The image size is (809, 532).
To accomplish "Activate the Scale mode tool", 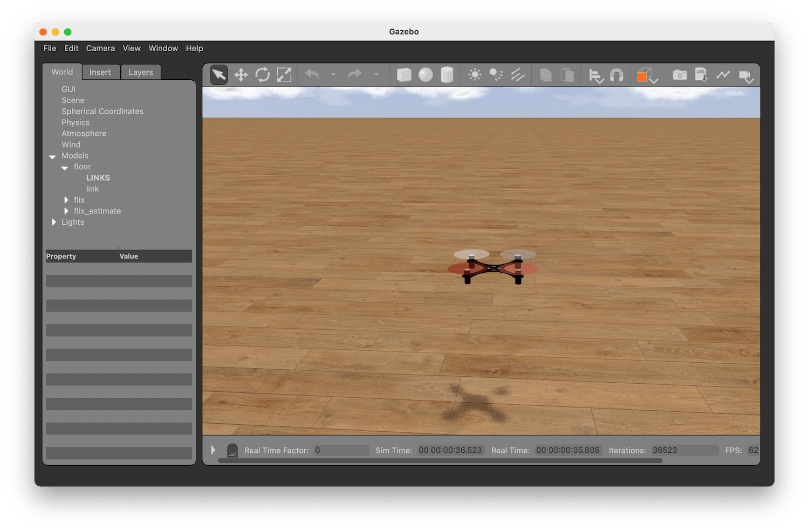I will coord(284,74).
